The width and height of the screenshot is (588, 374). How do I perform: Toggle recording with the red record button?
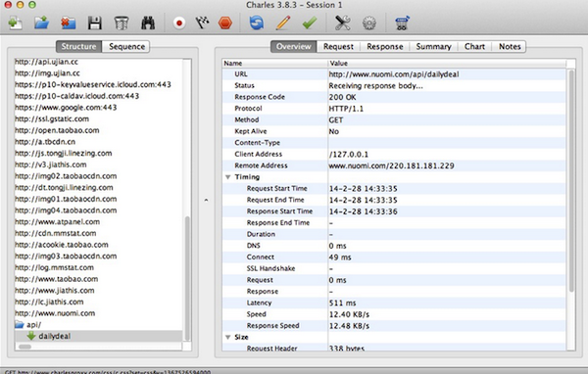pyautogui.click(x=179, y=23)
